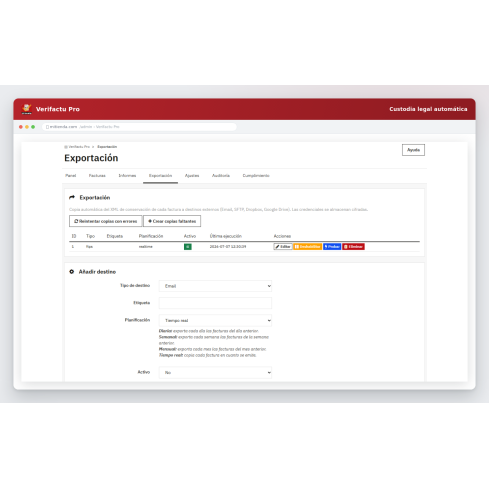Switch to the Facturas tab
This screenshot has width=489, height=489.
coord(97,176)
